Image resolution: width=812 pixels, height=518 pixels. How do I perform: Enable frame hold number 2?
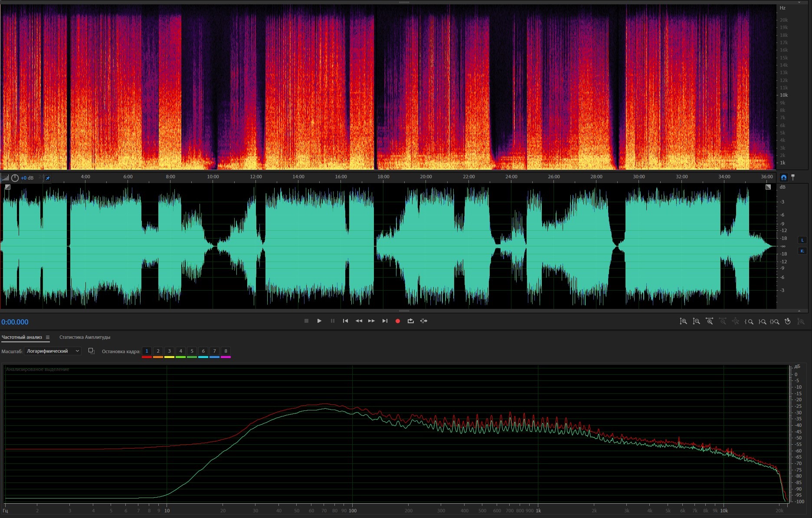(x=158, y=351)
